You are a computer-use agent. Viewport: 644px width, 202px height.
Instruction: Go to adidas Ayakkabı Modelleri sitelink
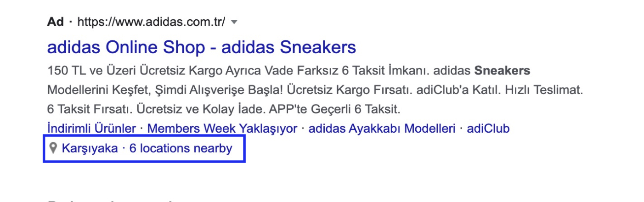382,129
